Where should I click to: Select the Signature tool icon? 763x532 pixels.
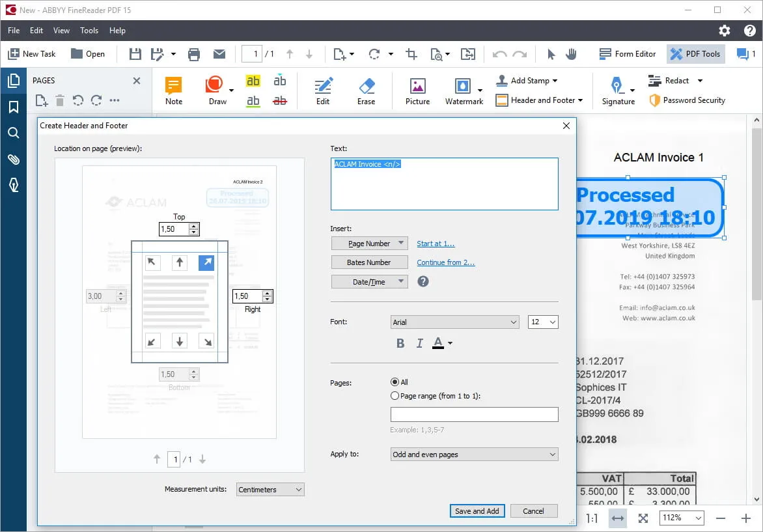click(x=616, y=86)
